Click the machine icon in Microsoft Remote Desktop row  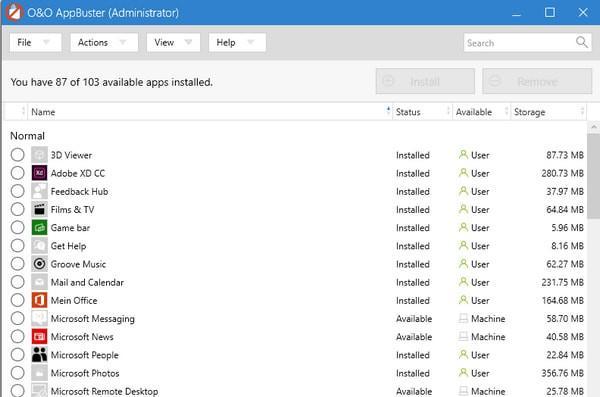tap(463, 391)
